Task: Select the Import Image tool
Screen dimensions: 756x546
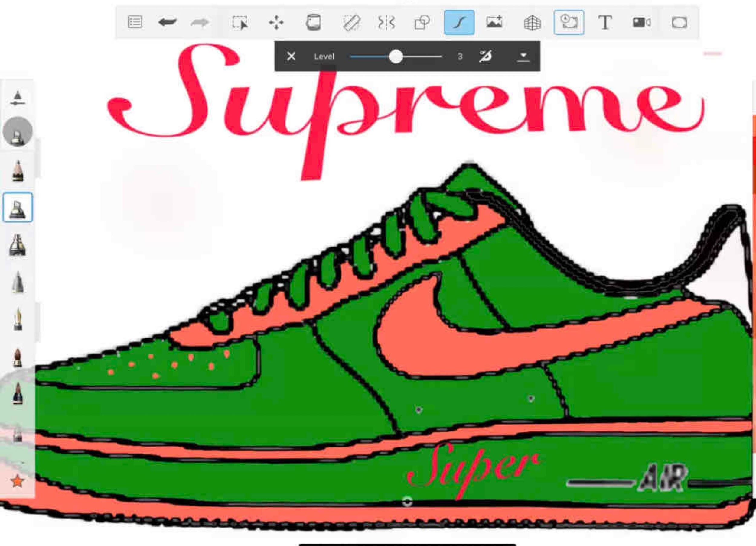Action: (494, 23)
